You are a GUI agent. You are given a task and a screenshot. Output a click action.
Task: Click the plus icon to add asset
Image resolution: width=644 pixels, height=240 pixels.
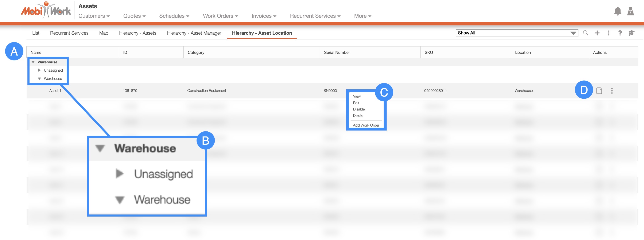point(597,33)
